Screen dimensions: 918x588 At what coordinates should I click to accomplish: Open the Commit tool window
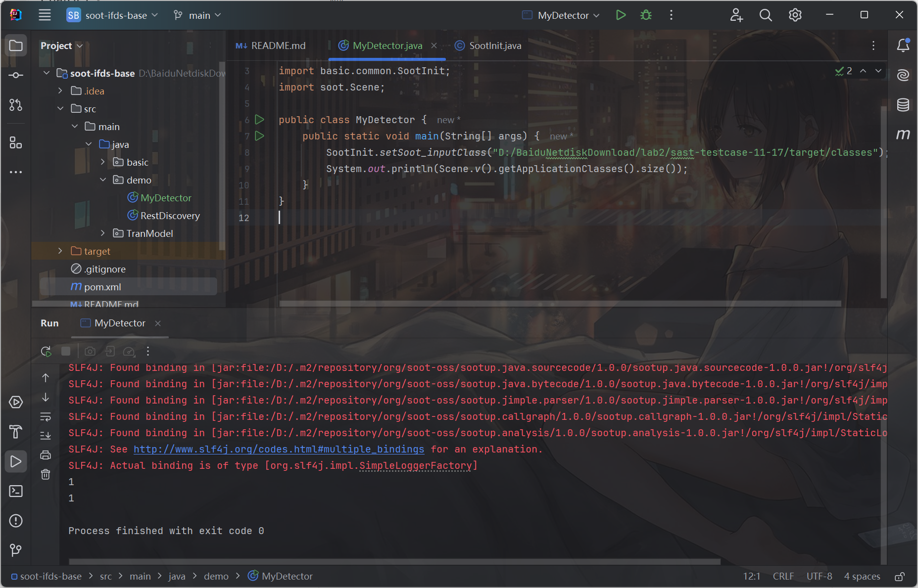16,75
